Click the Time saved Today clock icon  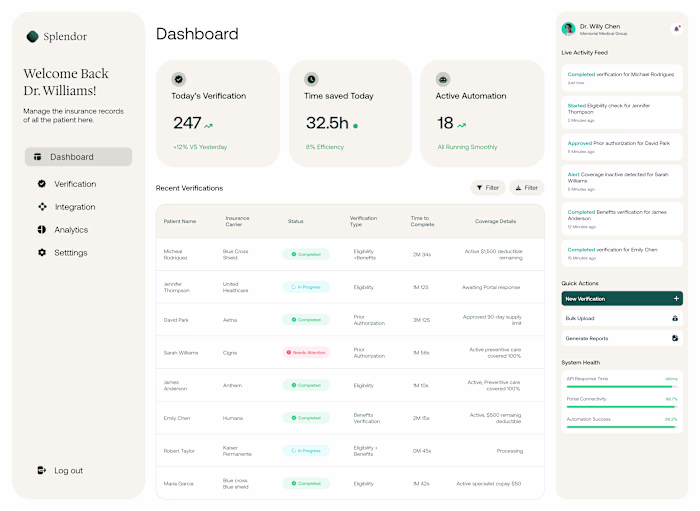pos(312,79)
